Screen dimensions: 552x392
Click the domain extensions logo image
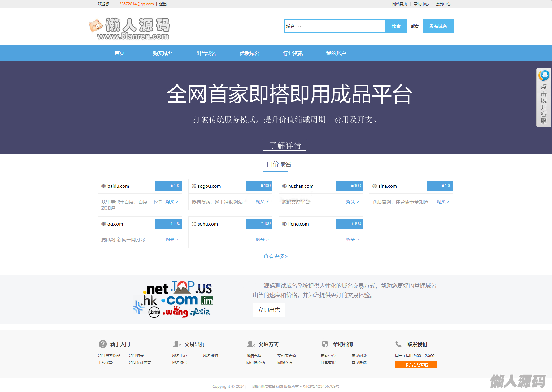point(173,299)
